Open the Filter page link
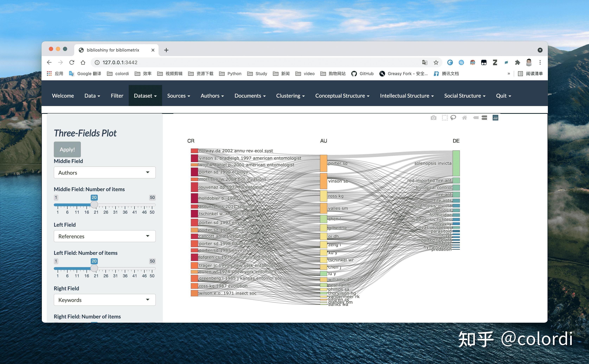Image resolution: width=589 pixels, height=364 pixels. (117, 96)
